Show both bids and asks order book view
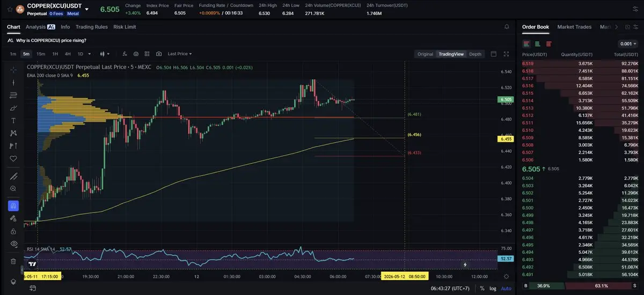Screen dimensions: 644x295 point(526,43)
